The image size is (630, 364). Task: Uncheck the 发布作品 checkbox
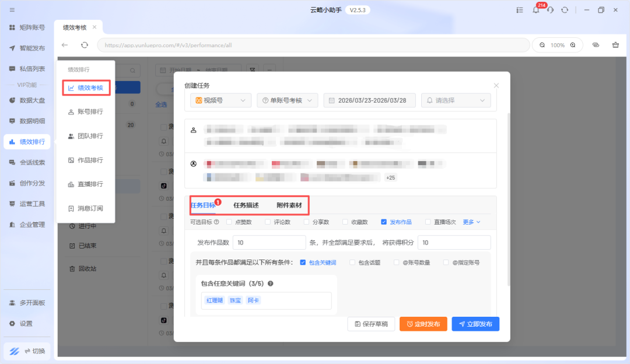pos(384,222)
